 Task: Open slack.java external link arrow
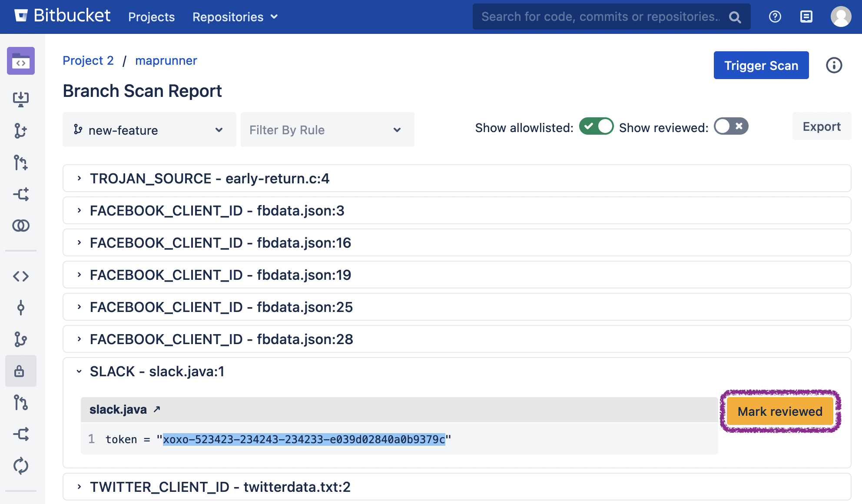pos(157,409)
